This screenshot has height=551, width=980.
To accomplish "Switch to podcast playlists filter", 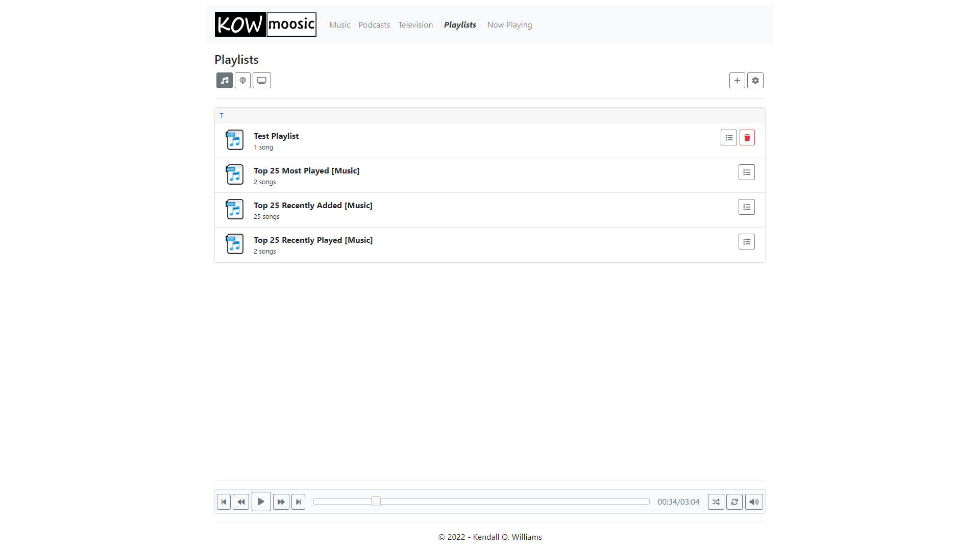I will pos(243,81).
